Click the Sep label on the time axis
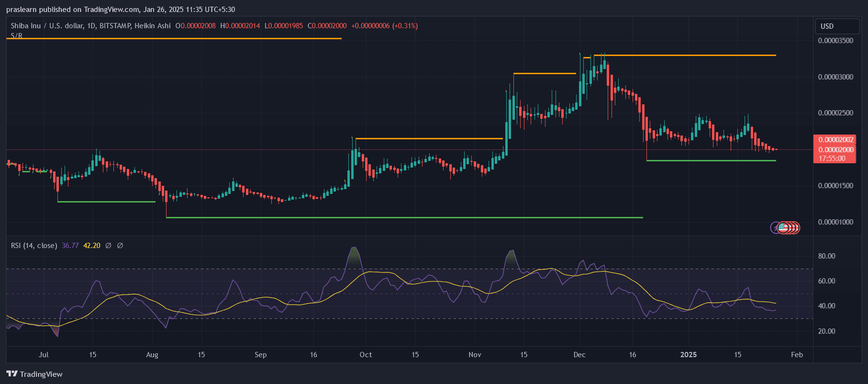Viewport: 868px width, 384px height. point(261,355)
